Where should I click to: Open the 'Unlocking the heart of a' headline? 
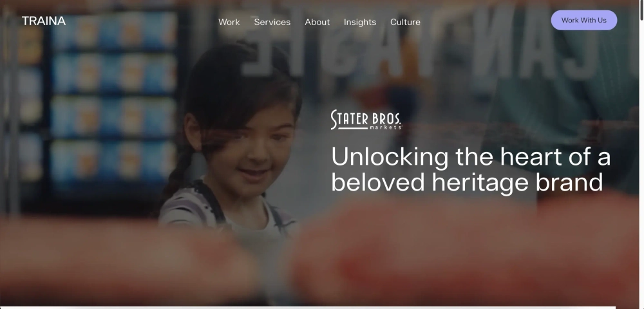(471, 157)
